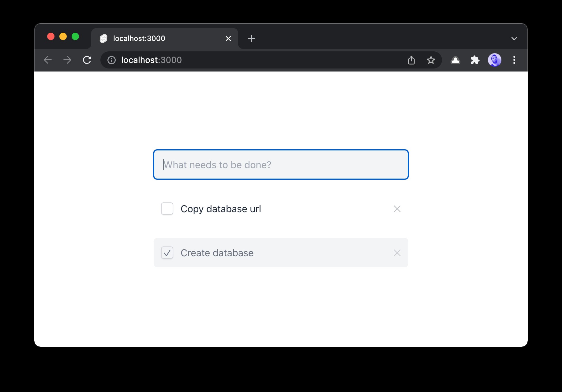Bookmark the page with the star icon

click(x=431, y=60)
